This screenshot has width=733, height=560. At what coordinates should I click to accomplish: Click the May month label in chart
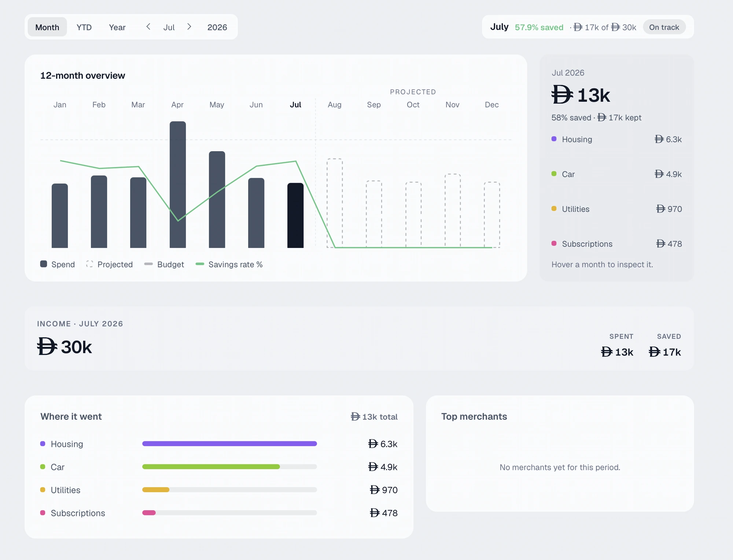coord(217,105)
